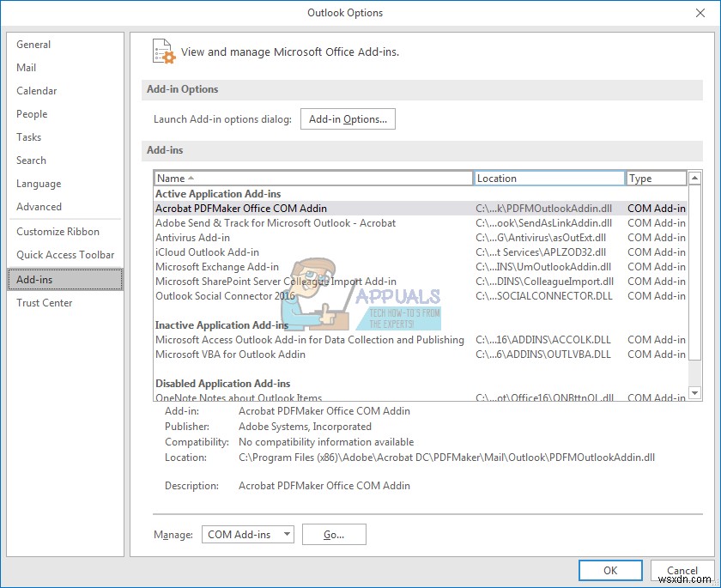Click the Location column header

[x=549, y=178]
